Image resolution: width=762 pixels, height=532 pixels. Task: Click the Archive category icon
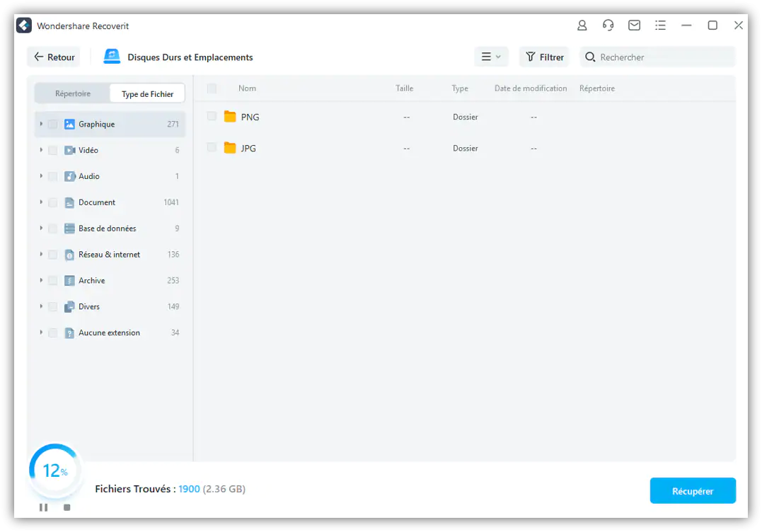tap(69, 281)
